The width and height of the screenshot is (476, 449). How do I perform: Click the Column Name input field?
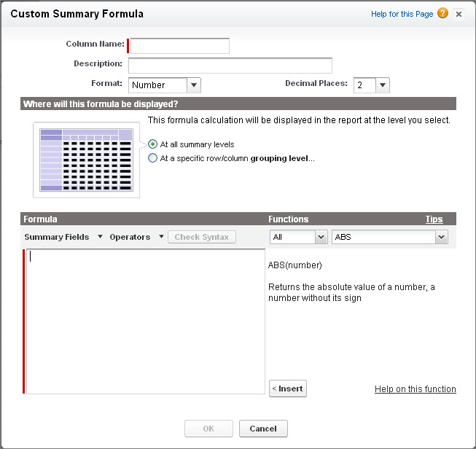(x=180, y=46)
